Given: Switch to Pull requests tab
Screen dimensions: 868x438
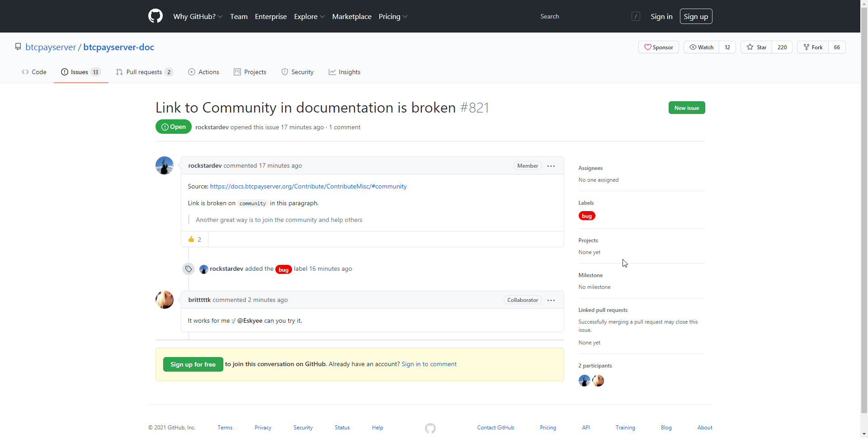Looking at the screenshot, I should [145, 72].
